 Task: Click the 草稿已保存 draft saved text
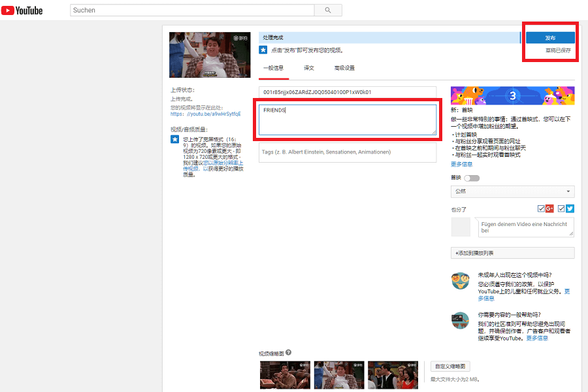[558, 50]
